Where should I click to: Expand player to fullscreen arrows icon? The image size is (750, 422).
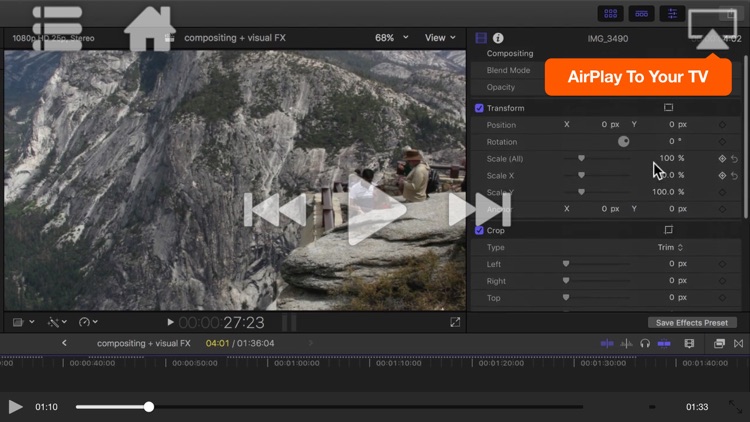[735, 407]
